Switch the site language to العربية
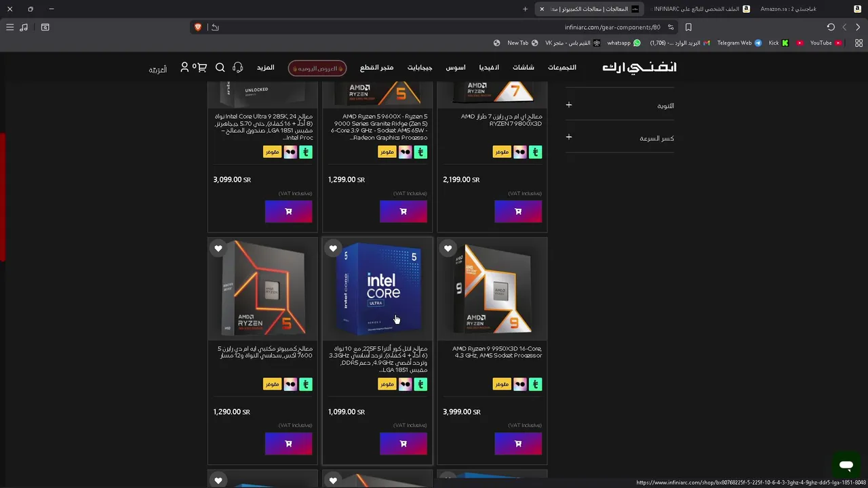This screenshot has width=868, height=488. [158, 70]
